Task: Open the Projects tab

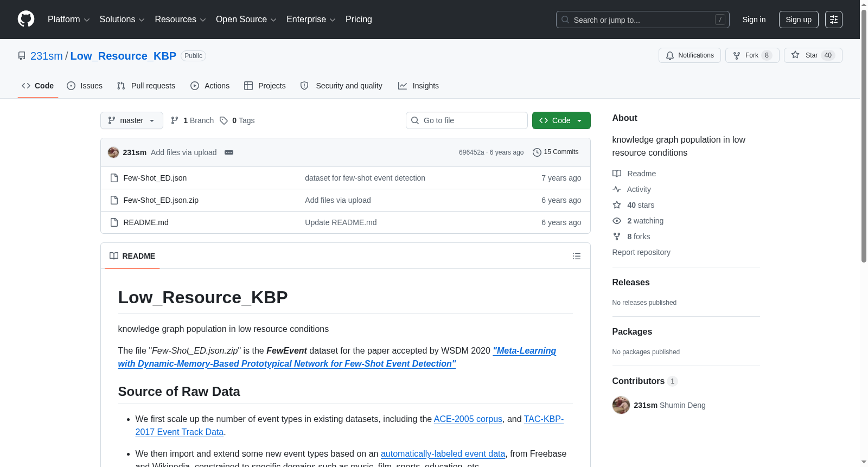Action: click(265, 86)
